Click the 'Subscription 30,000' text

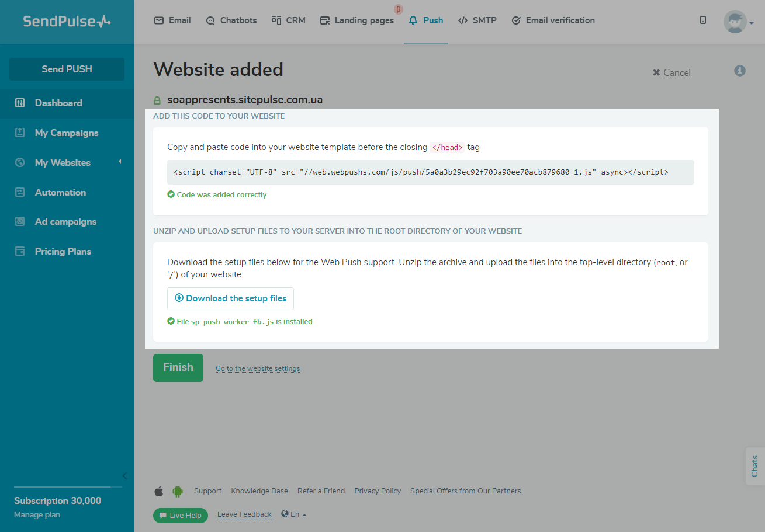[58, 501]
